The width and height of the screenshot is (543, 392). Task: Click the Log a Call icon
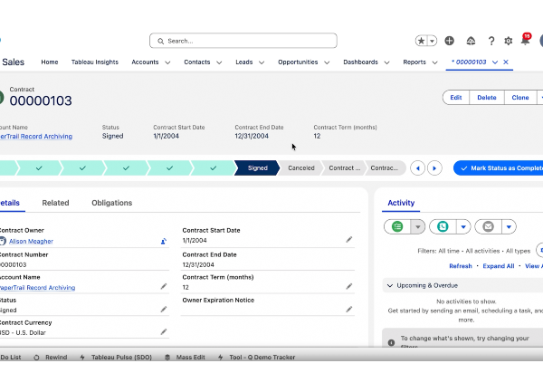tap(443, 227)
